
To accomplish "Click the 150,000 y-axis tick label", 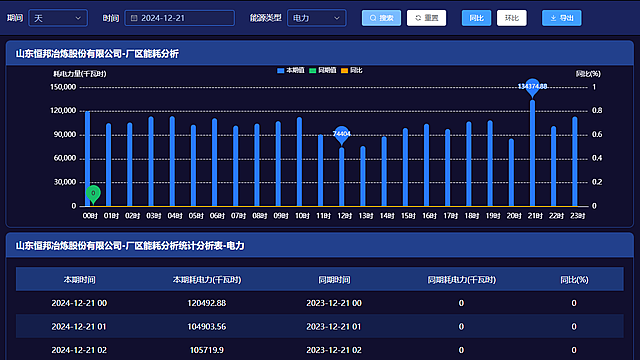I will click(63, 87).
